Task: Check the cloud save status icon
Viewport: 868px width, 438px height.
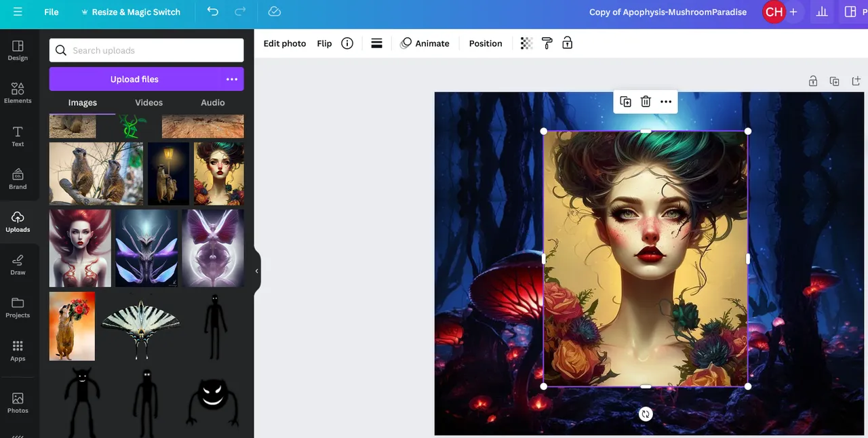Action: point(274,12)
